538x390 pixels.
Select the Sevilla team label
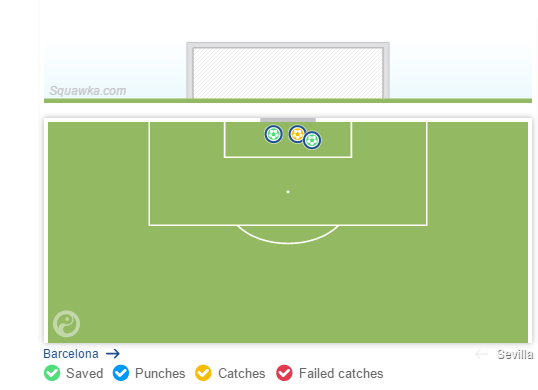coord(515,354)
